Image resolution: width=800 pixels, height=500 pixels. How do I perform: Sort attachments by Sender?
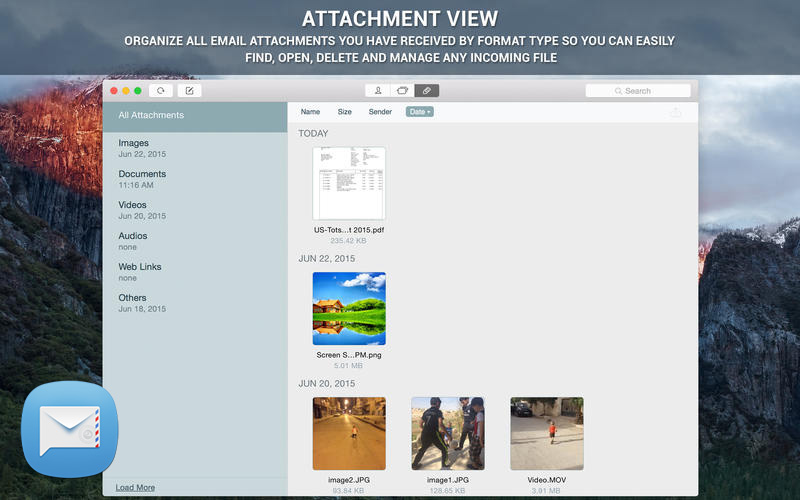point(380,112)
